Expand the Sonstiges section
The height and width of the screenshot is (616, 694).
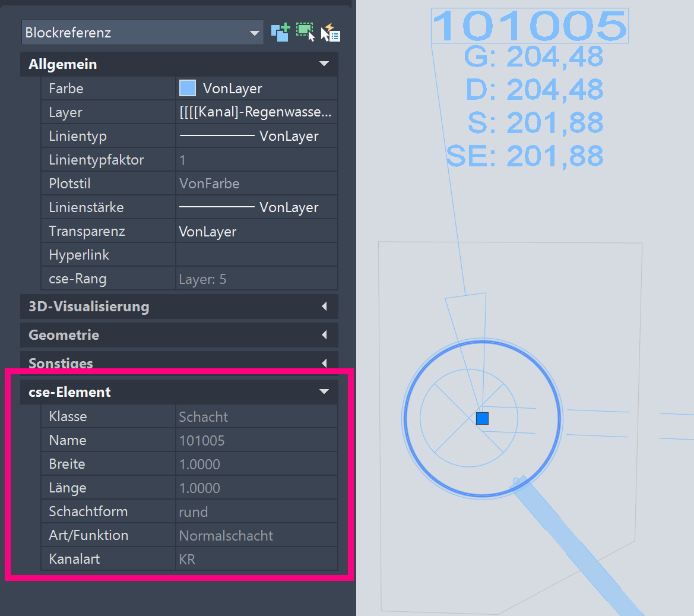pos(324,362)
